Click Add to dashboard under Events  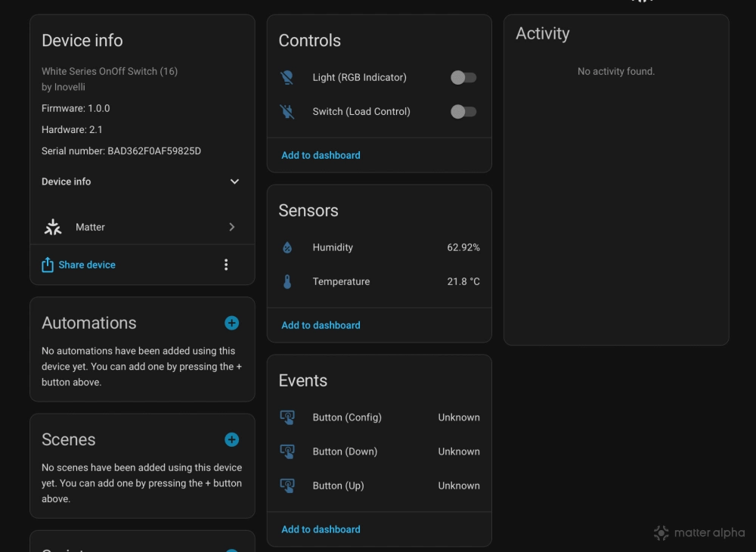pos(321,529)
